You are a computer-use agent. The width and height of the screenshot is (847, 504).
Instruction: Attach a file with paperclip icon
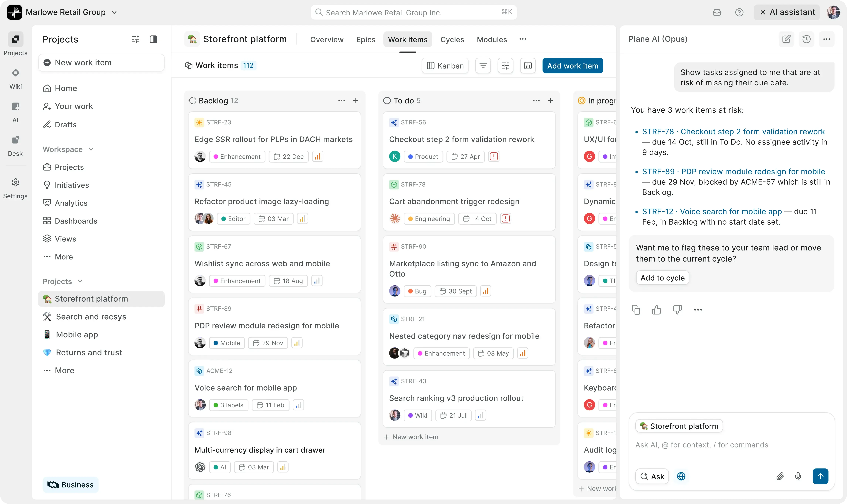coord(780,476)
